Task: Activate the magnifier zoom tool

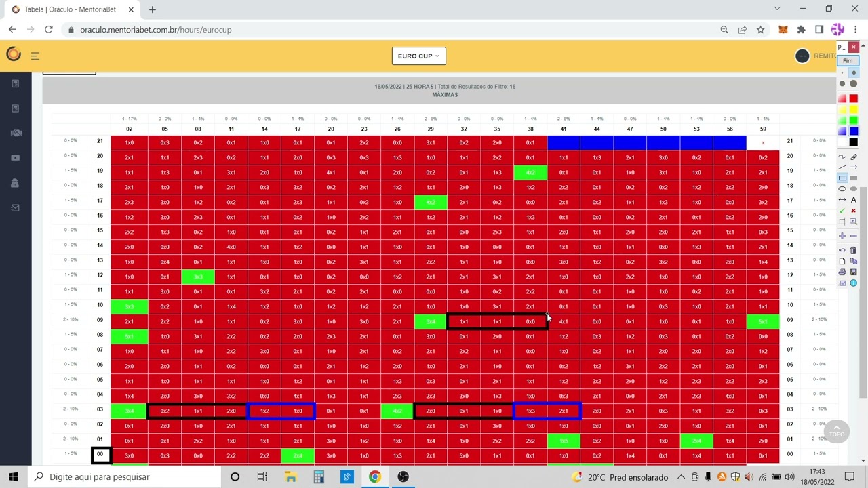Action: point(853,222)
